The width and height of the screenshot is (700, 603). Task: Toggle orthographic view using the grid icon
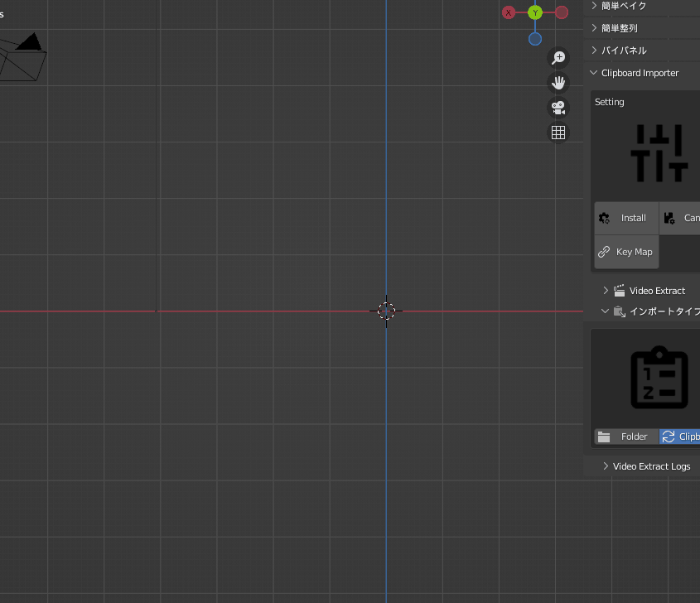(558, 132)
